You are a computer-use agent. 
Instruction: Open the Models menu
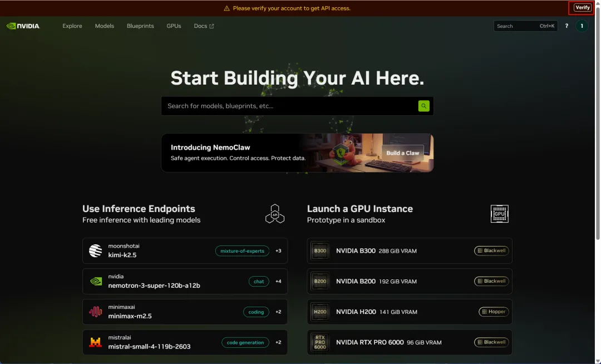pos(104,26)
